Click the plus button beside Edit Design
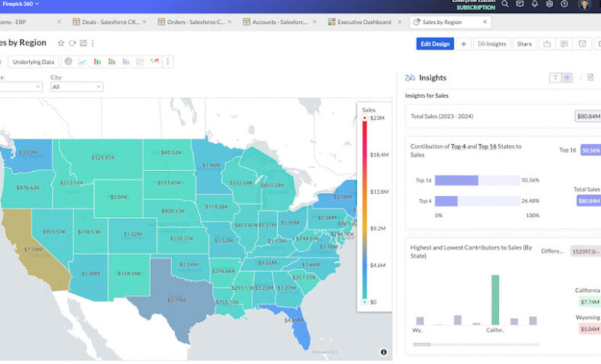The width and height of the screenshot is (601, 364). click(464, 44)
